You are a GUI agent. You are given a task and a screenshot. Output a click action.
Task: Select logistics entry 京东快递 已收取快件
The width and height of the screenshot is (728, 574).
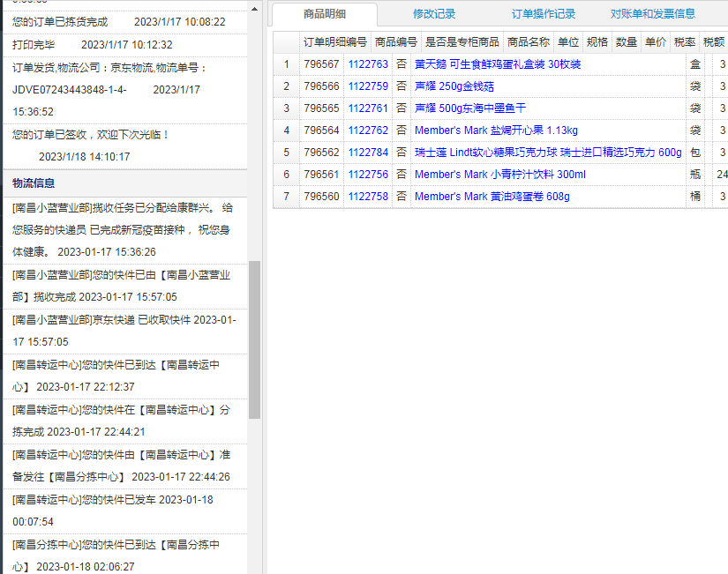pyautogui.click(x=125, y=331)
